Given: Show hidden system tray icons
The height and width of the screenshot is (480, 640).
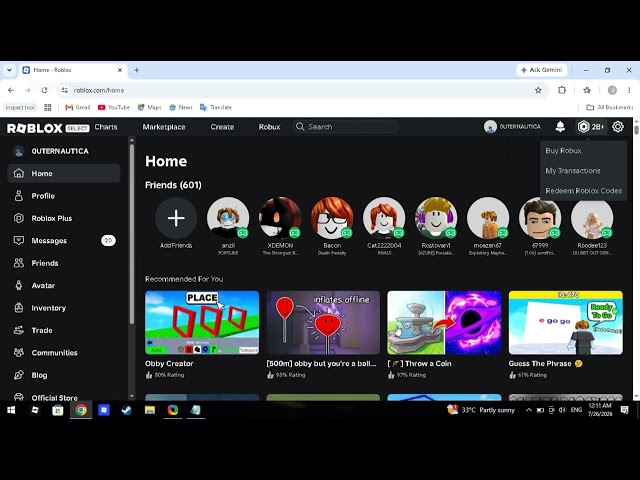Looking at the screenshot, I should (x=529, y=410).
